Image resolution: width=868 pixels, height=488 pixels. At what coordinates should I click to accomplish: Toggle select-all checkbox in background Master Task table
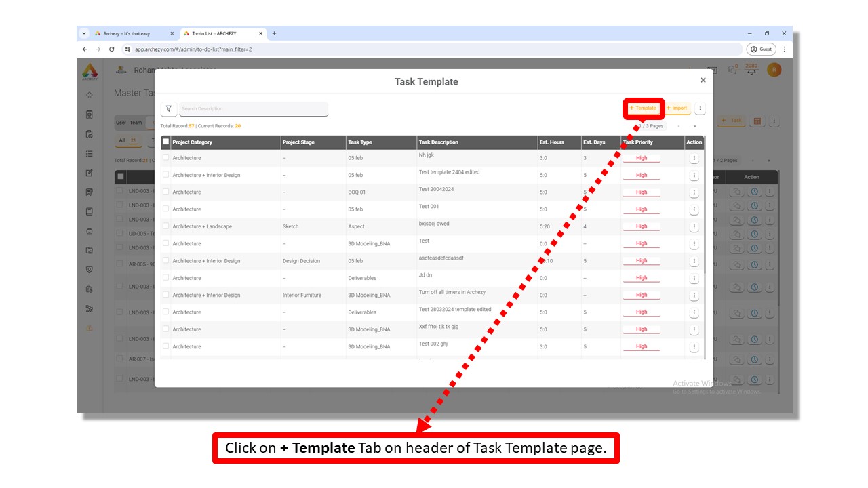(120, 176)
